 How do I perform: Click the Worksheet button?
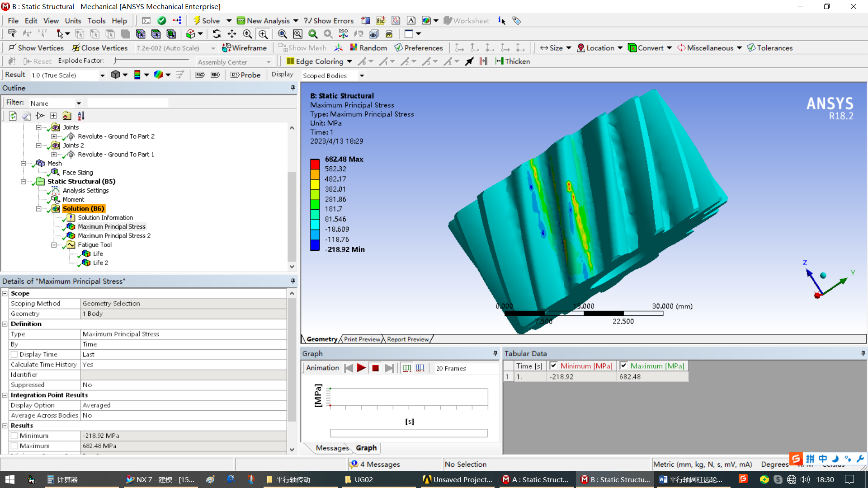(467, 21)
